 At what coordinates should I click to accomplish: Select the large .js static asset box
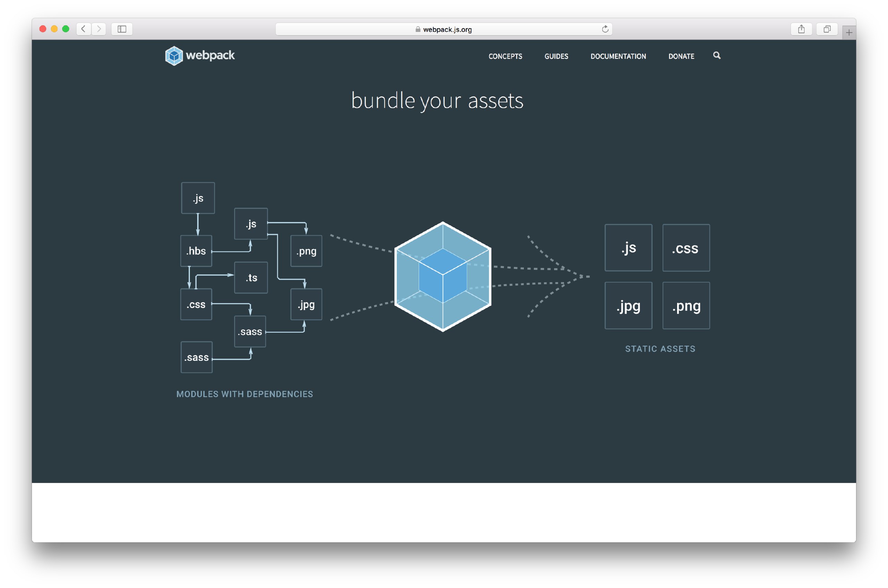pyautogui.click(x=629, y=248)
